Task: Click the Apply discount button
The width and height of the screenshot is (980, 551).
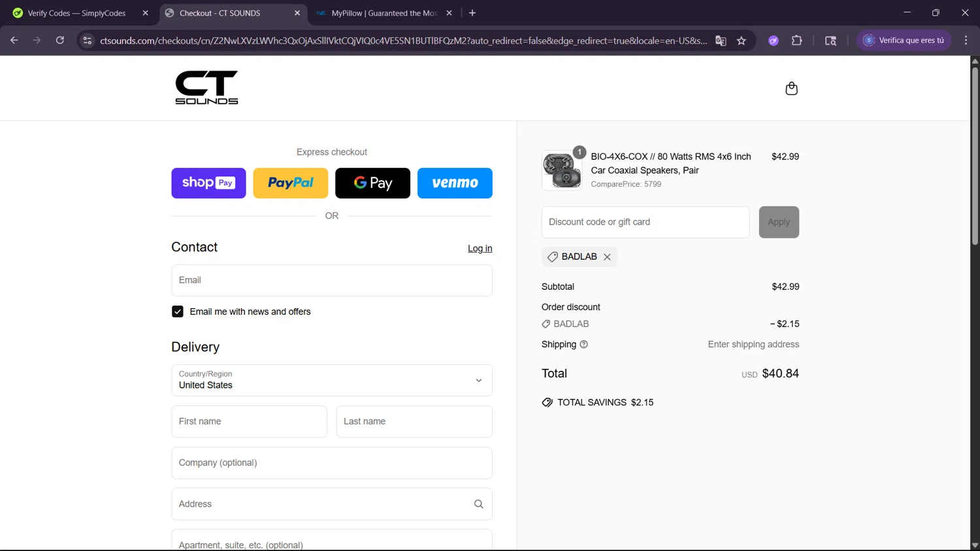Action: (779, 222)
